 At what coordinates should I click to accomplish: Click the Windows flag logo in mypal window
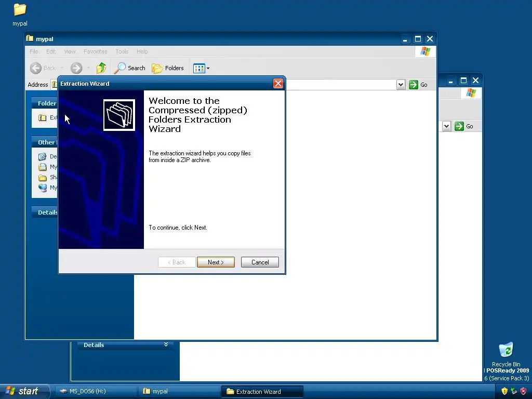425,51
